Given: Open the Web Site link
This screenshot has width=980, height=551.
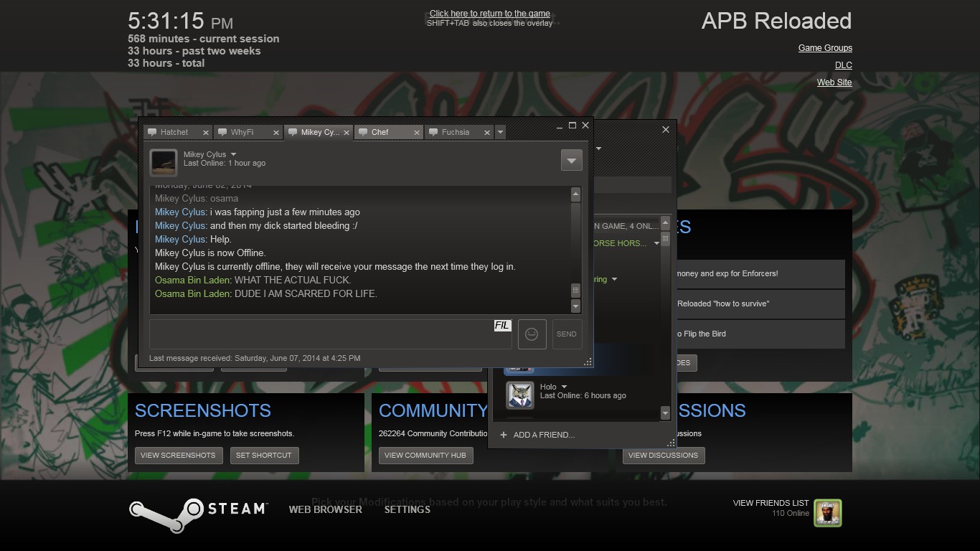Looking at the screenshot, I should pyautogui.click(x=834, y=83).
